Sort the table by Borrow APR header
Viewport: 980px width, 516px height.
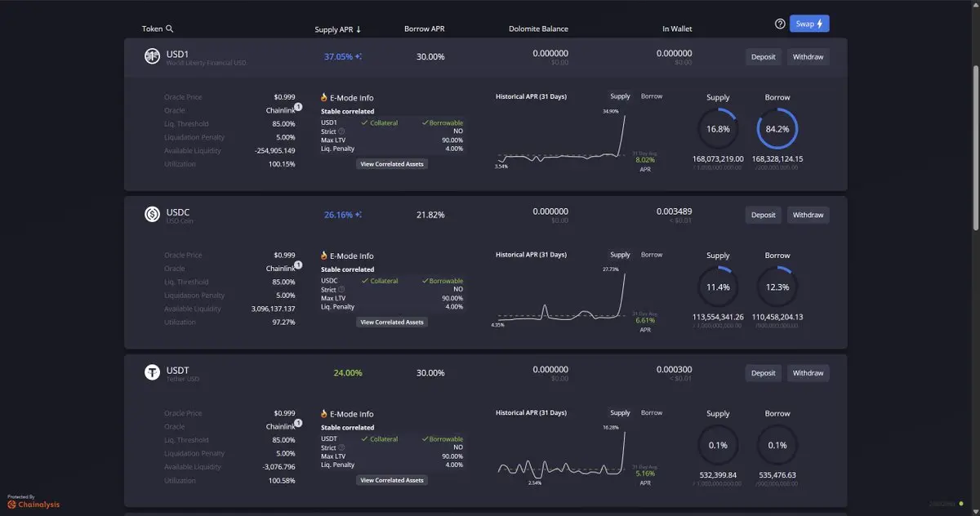coord(424,29)
